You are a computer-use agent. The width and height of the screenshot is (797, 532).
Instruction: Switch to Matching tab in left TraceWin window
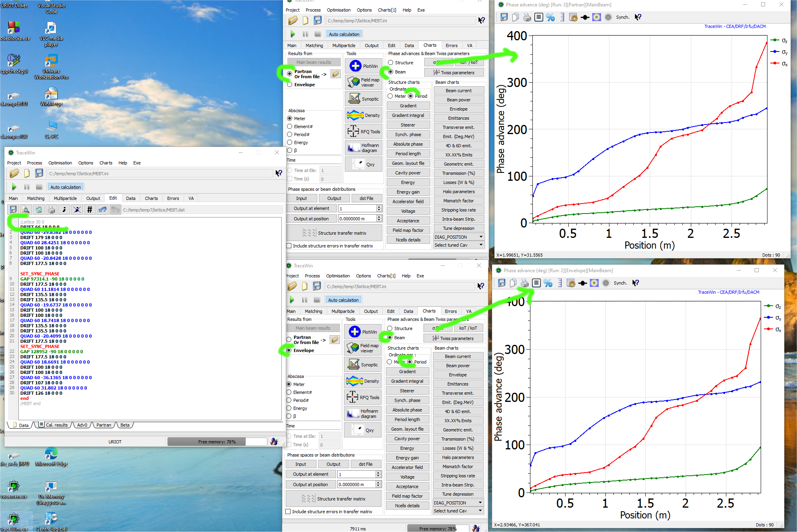(36, 198)
